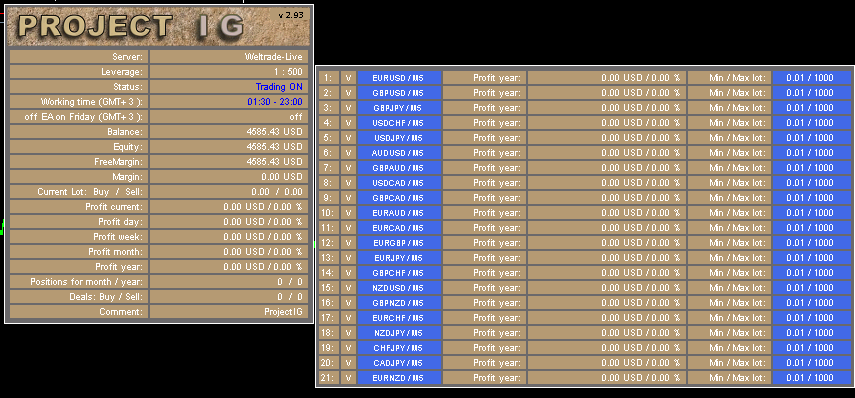
Task: Click the Profit year amount for EURJPY/MS
Action: 606,258
